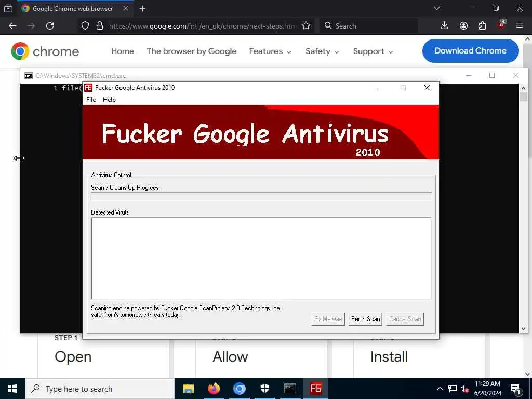This screenshot has height=399, width=532.
Task: Open The browser by Google link
Action: pos(191,51)
